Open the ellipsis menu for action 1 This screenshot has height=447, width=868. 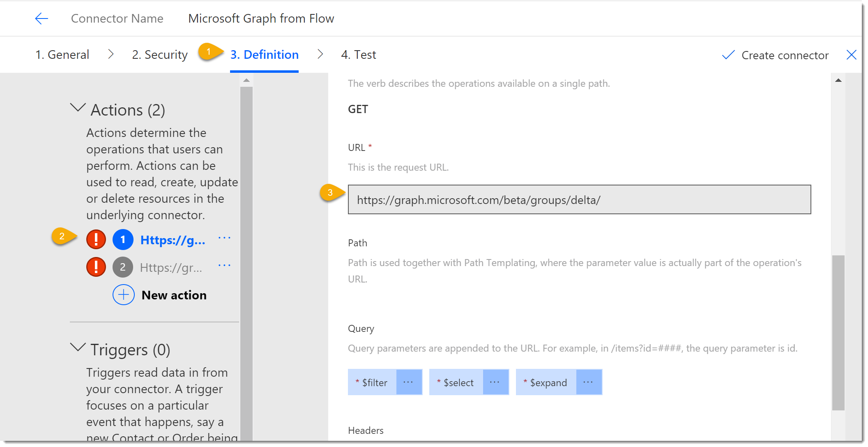(224, 238)
